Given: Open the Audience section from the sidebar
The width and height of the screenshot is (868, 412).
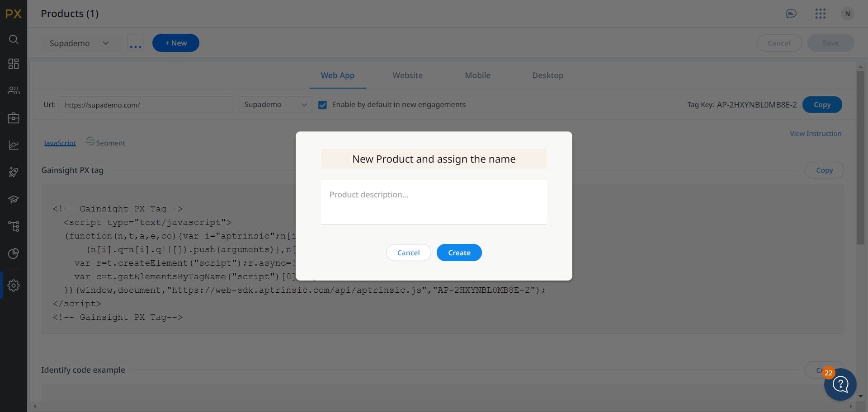Looking at the screenshot, I should (14, 90).
